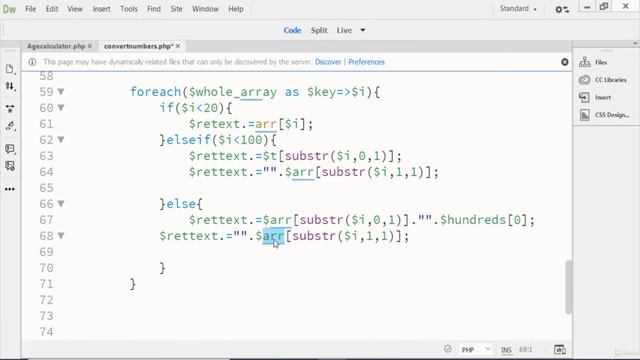Click the Dreamweaver Dw logo

tap(9, 9)
